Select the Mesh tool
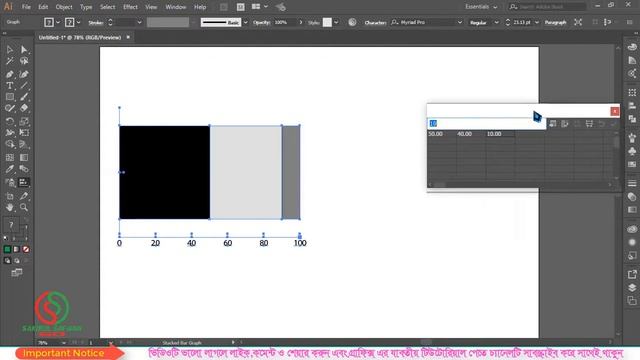The height and width of the screenshot is (360, 640). (x=10, y=158)
